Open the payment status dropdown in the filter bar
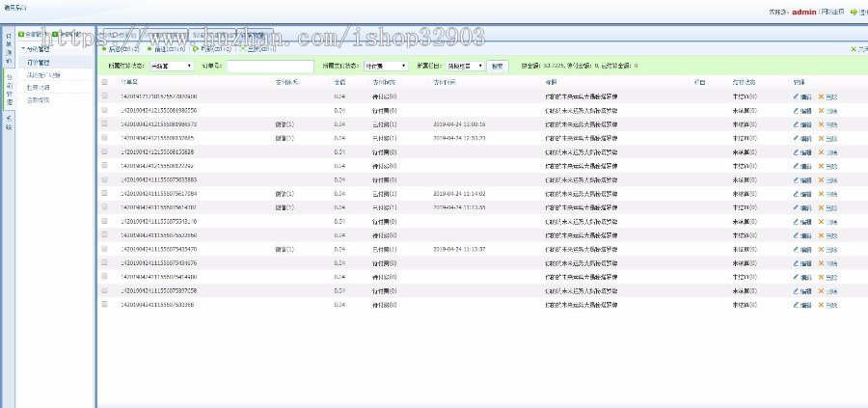The width and height of the screenshot is (868, 408). 386,67
